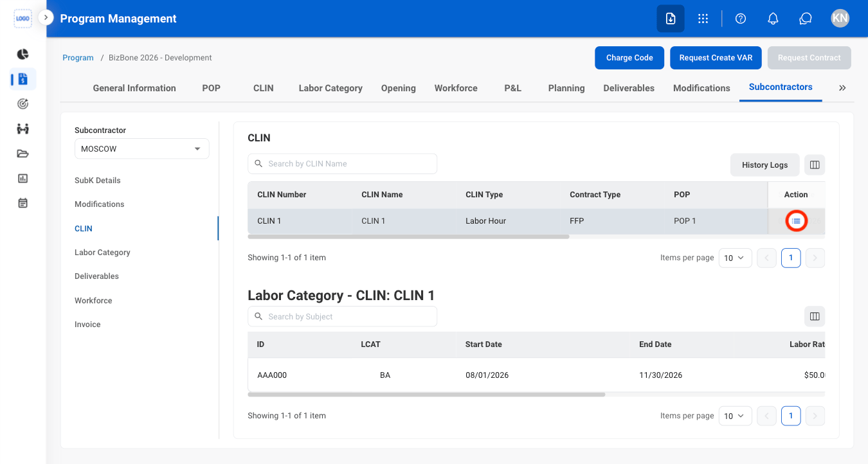Click the 08/01/2026 start date cell
The image size is (868, 464).
[x=487, y=375]
